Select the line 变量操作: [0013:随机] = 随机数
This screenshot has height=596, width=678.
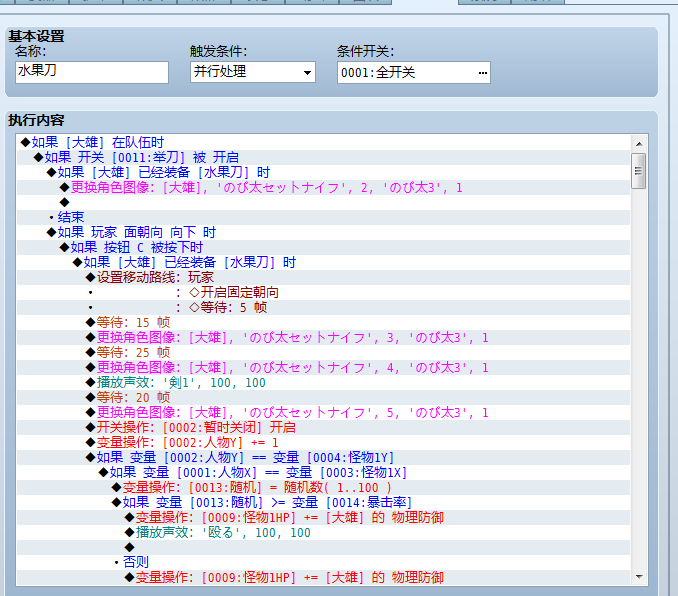(323, 487)
